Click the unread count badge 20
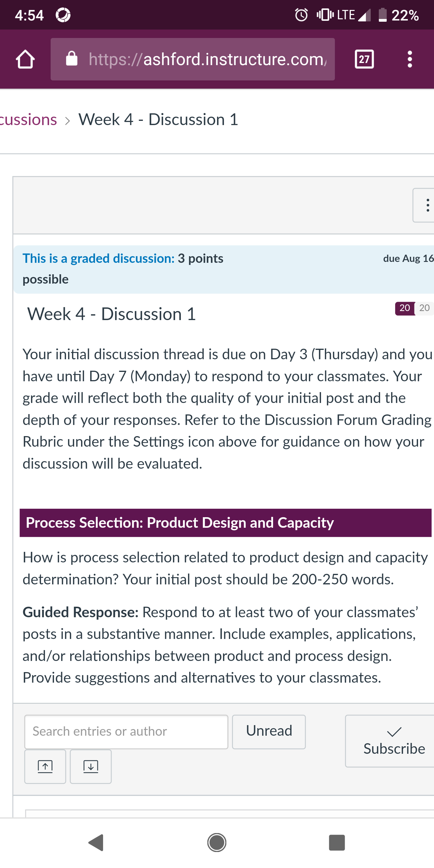 click(404, 308)
